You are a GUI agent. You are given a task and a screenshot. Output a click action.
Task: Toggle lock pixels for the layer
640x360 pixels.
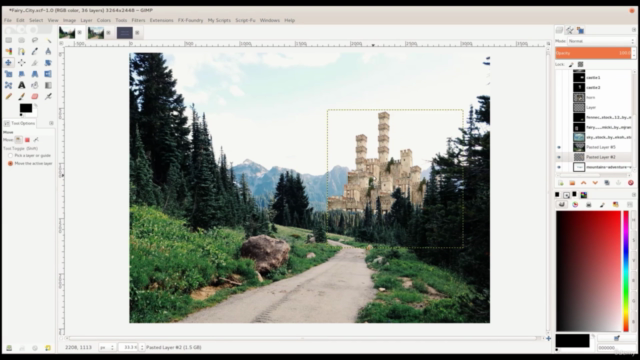coord(571,64)
